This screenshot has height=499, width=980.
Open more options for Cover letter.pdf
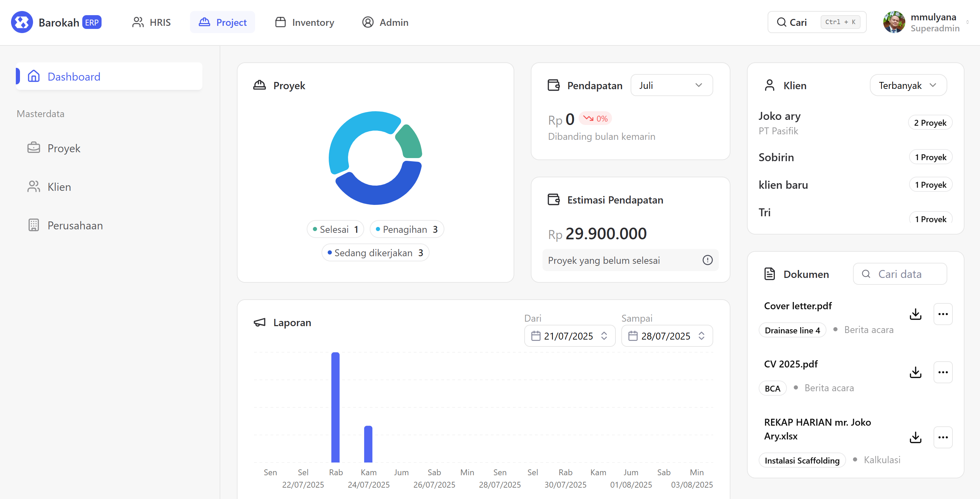click(x=942, y=314)
